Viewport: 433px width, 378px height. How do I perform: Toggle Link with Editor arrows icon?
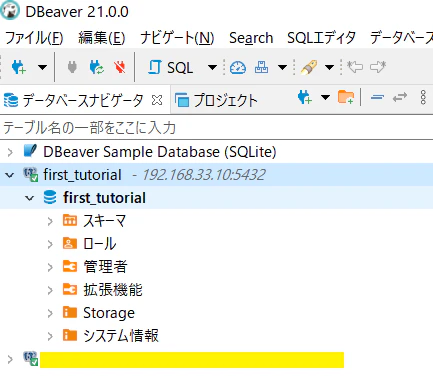coord(400,97)
